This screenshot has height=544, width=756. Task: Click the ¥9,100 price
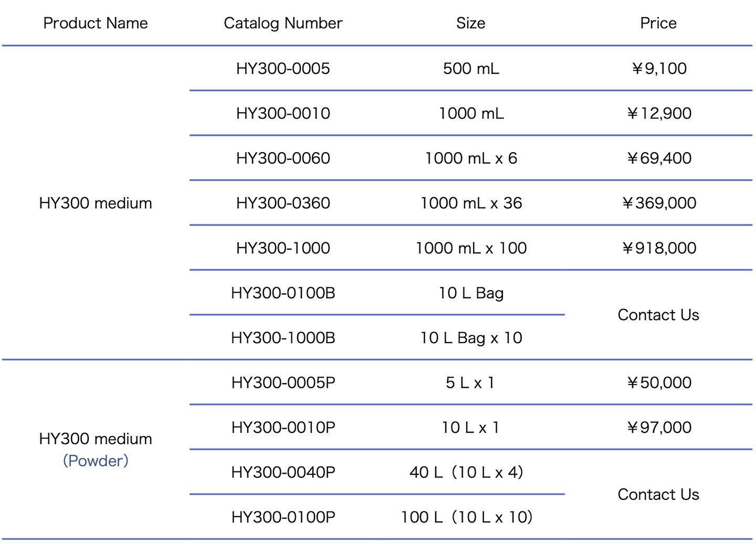click(659, 68)
